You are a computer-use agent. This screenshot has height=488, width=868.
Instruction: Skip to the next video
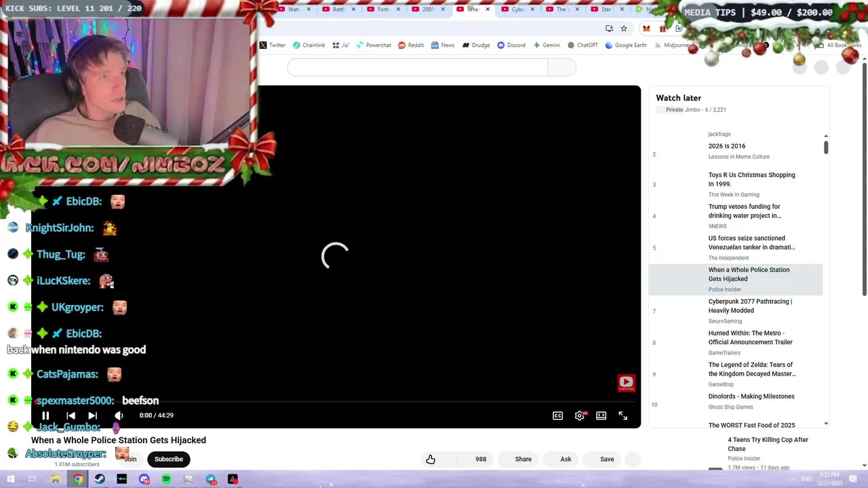(x=93, y=415)
